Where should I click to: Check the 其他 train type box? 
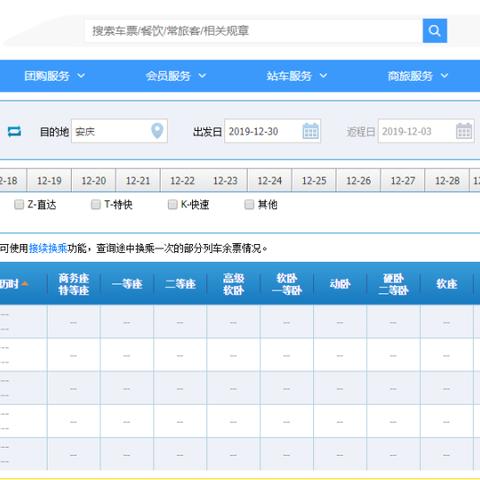point(249,204)
